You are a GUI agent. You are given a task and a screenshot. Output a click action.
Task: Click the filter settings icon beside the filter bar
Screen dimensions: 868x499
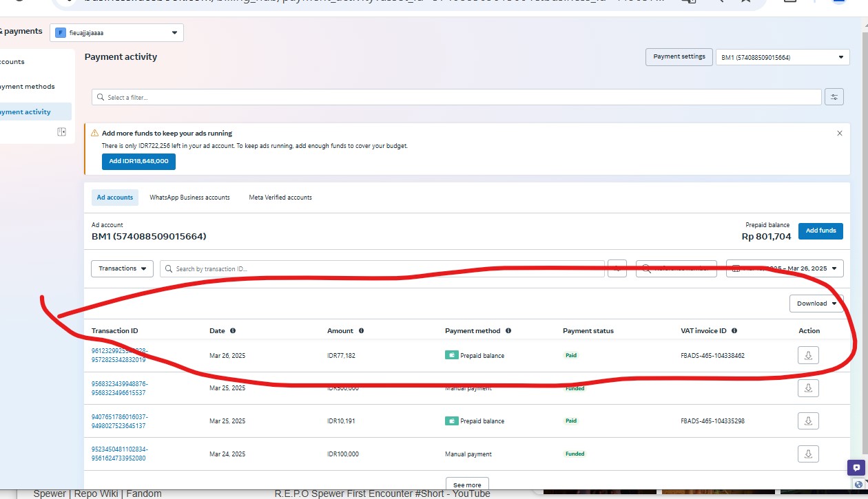[x=834, y=97]
